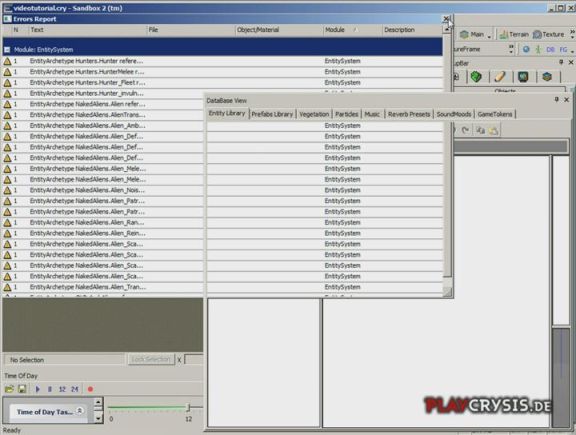This screenshot has width=576, height=435.
Task: Click the green cube Objects icon
Action: point(476,77)
